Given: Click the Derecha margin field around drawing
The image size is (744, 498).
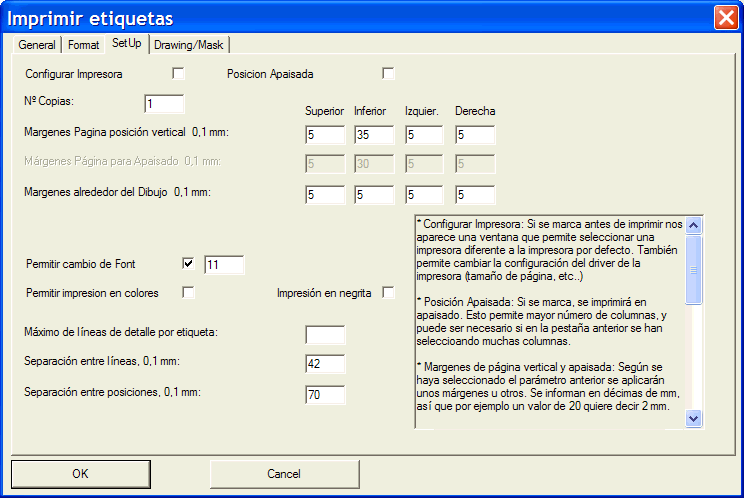Looking at the screenshot, I should tap(475, 194).
